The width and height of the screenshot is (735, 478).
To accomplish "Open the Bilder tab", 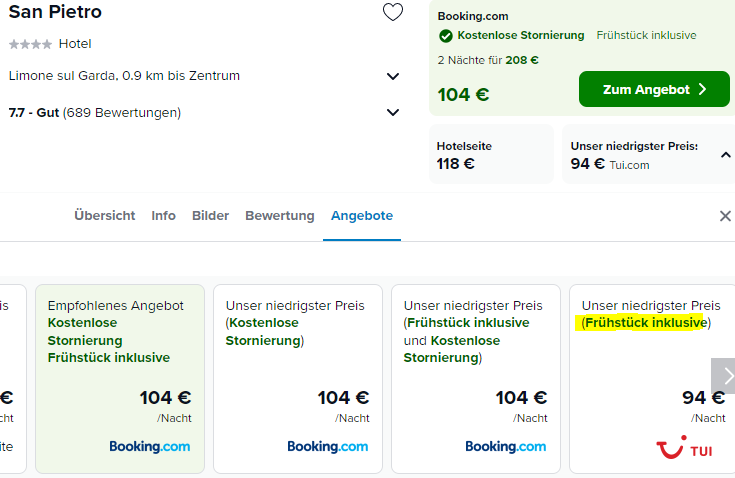I will [210, 216].
